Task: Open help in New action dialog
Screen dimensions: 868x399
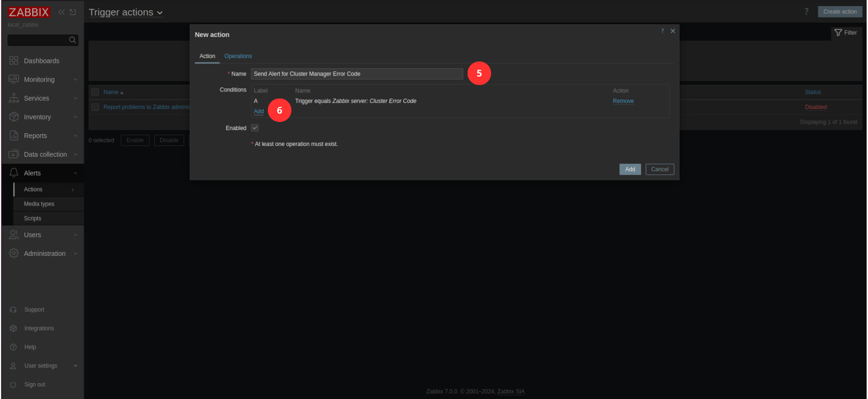Action: click(663, 31)
